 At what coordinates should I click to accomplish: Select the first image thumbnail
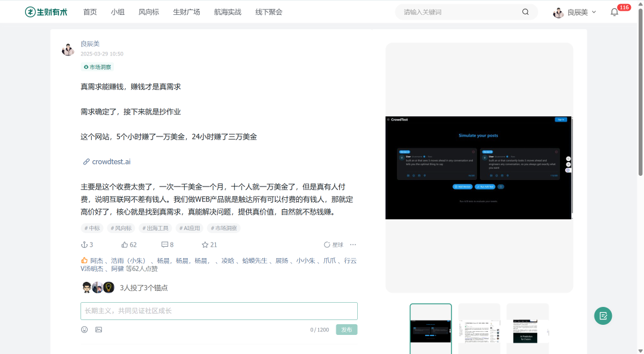(x=431, y=328)
